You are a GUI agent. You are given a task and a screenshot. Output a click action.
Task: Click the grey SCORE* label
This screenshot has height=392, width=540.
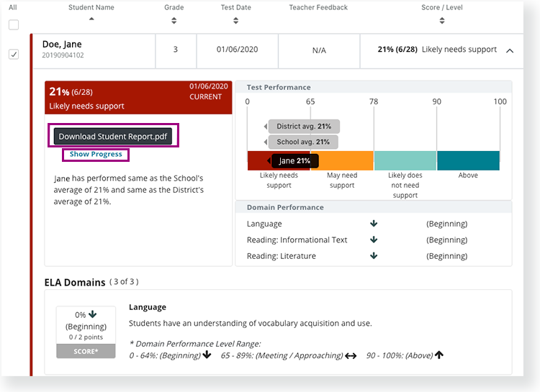[x=86, y=352]
